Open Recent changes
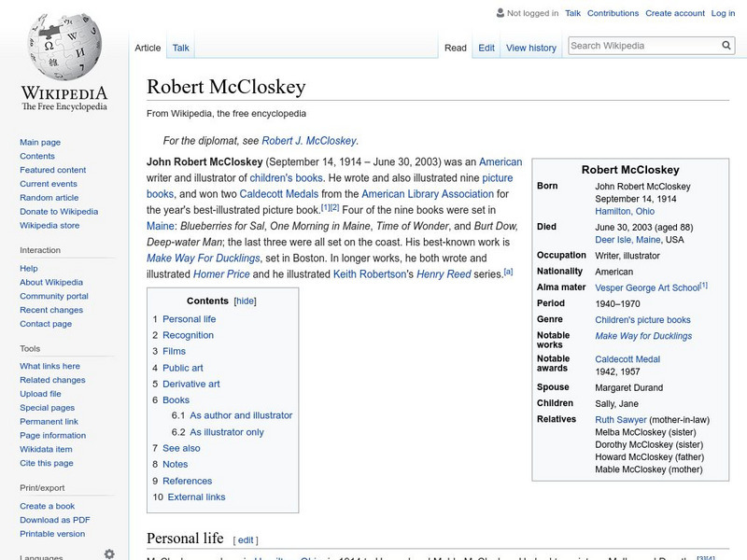 pyautogui.click(x=51, y=310)
